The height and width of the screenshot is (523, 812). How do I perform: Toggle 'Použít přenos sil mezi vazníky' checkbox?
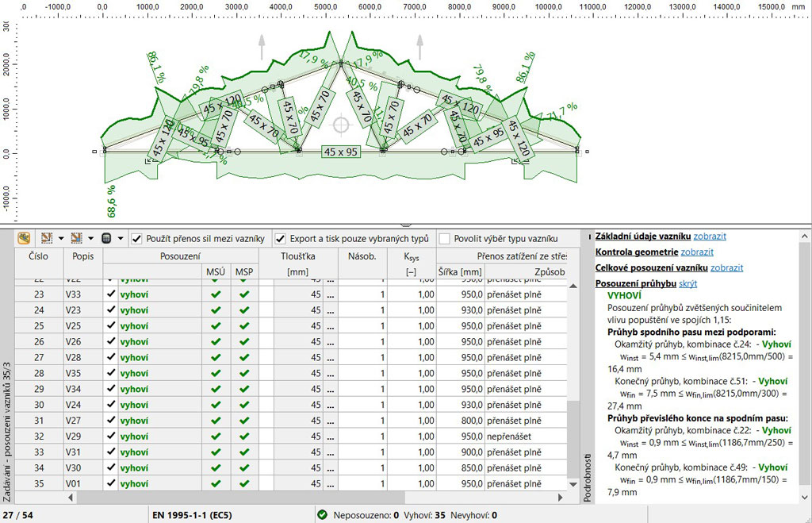tap(137, 238)
